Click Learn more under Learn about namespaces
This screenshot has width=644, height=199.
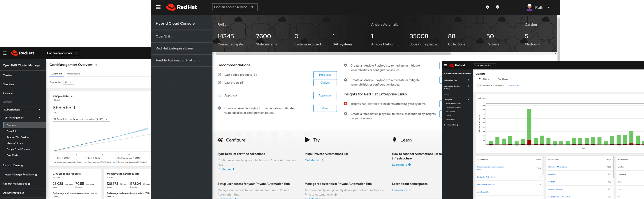pos(401,190)
